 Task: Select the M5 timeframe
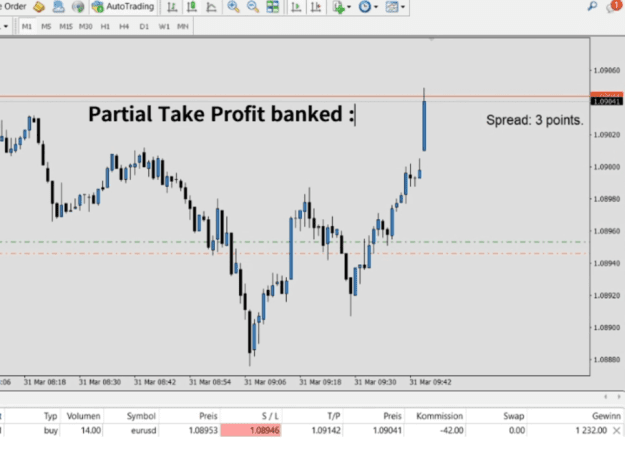46,26
